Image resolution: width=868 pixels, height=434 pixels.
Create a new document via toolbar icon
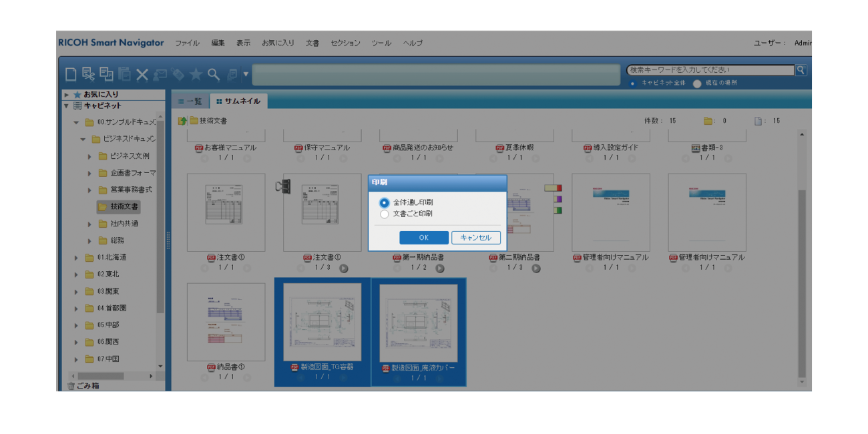pos(71,71)
